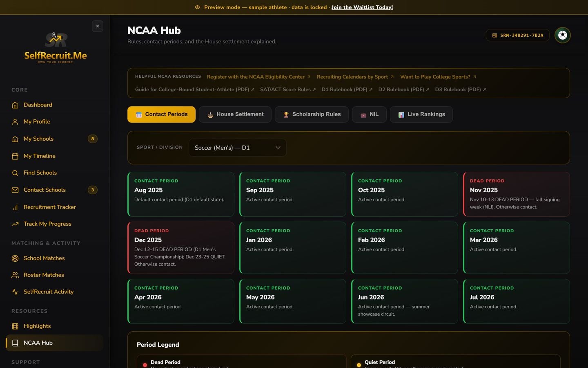The width and height of the screenshot is (588, 368).
Task: Go to My Schools in sidebar
Action: tap(54, 139)
